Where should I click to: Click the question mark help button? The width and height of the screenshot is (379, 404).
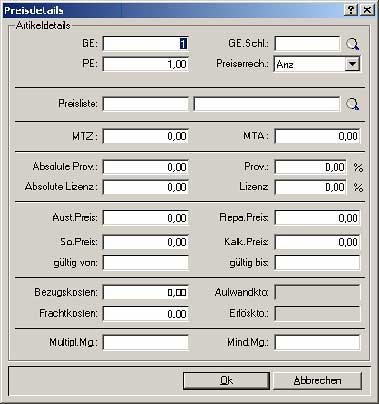[x=351, y=10]
